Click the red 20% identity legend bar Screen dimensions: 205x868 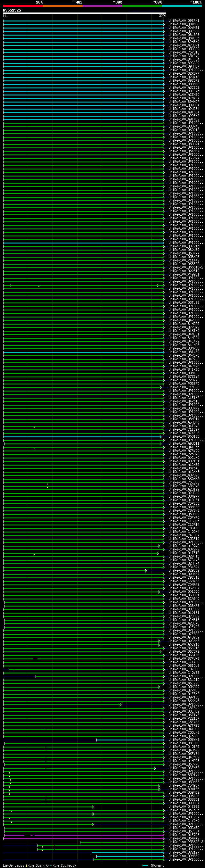click(x=23, y=6)
